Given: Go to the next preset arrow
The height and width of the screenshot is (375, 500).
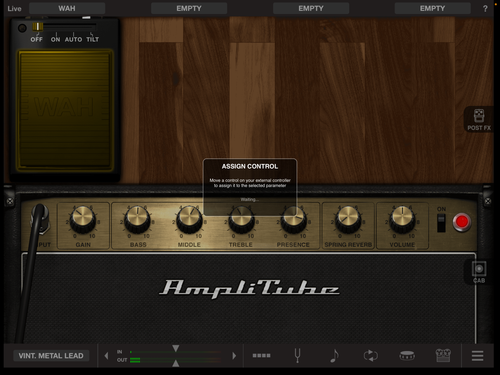Looking at the screenshot, I should pos(234,356).
